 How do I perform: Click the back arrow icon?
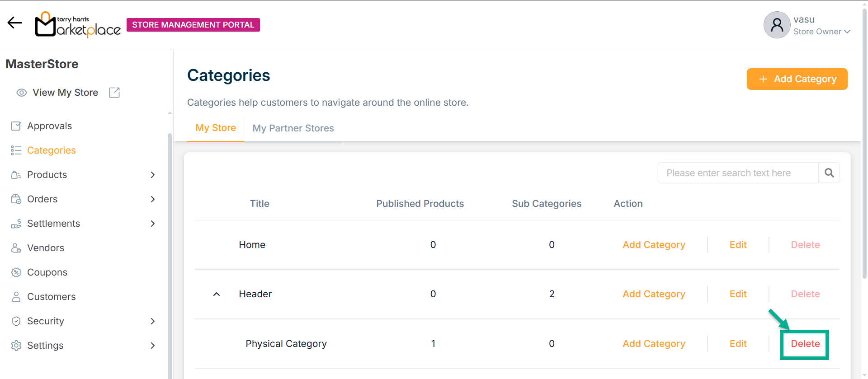(x=14, y=23)
